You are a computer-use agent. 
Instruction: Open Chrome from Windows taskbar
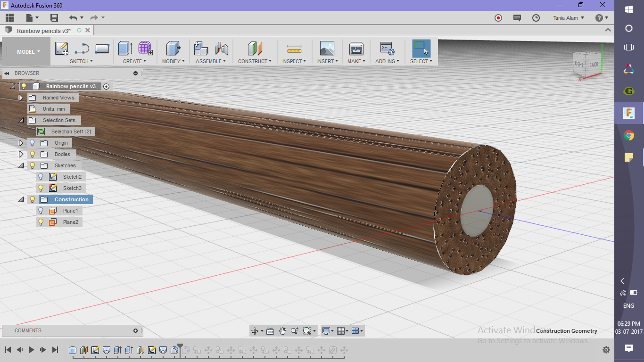coord(628,136)
